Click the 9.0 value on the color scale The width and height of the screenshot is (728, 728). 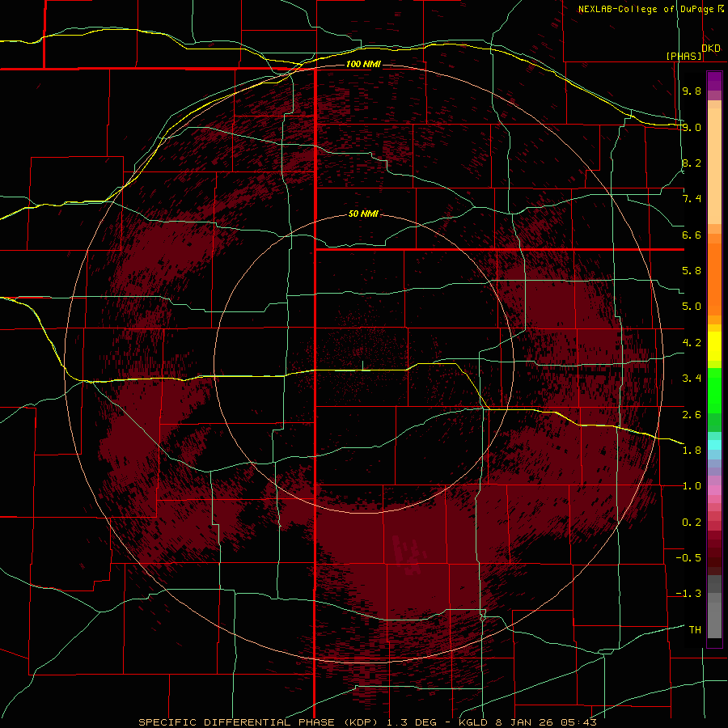click(x=692, y=127)
